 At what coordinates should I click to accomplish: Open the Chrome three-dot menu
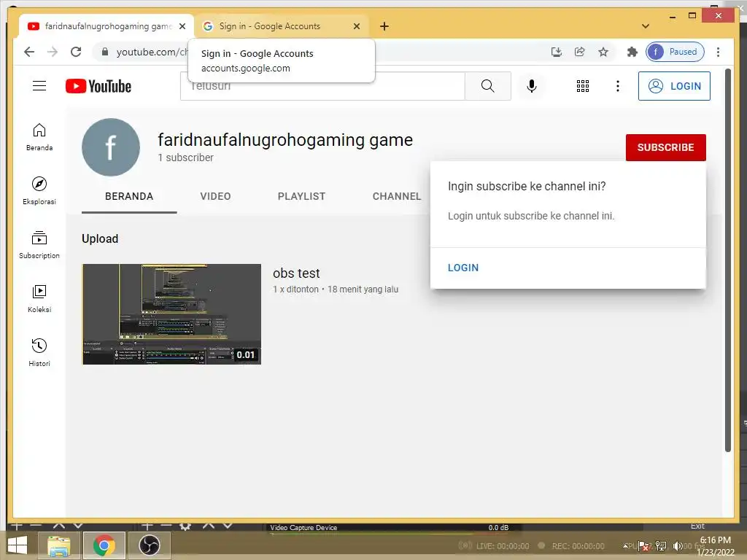pos(718,52)
